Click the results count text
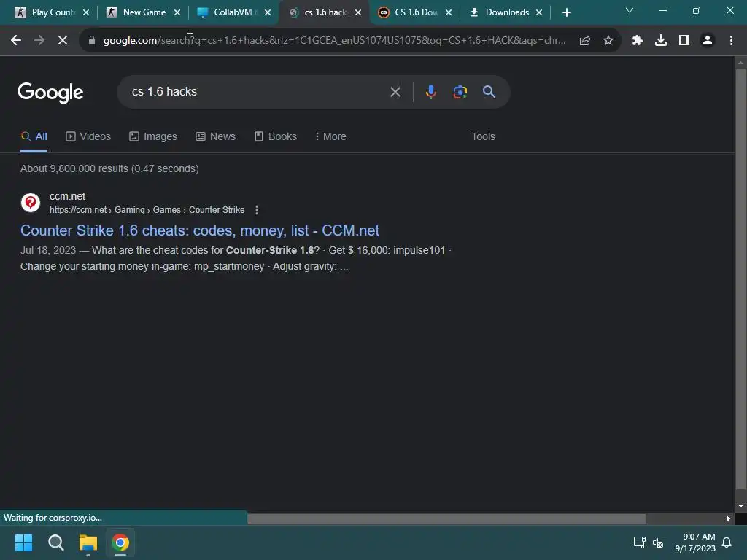Screen dimensions: 747x560 (x=109, y=168)
